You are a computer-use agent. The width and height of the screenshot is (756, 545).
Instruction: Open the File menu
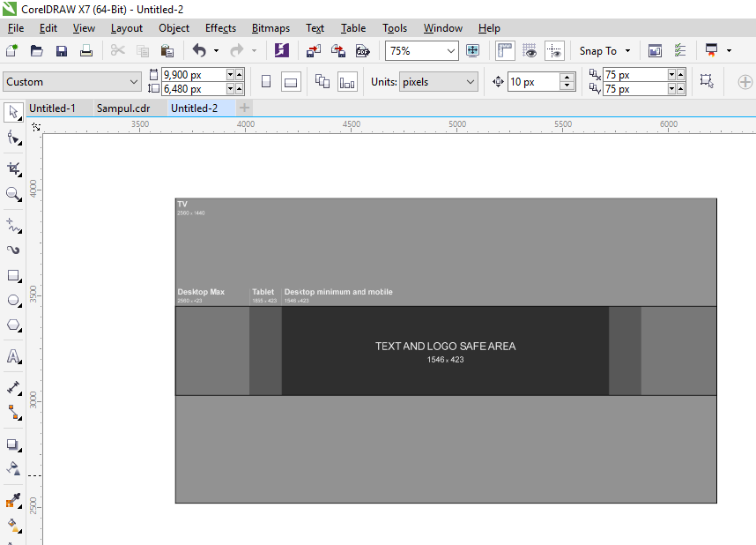point(16,28)
